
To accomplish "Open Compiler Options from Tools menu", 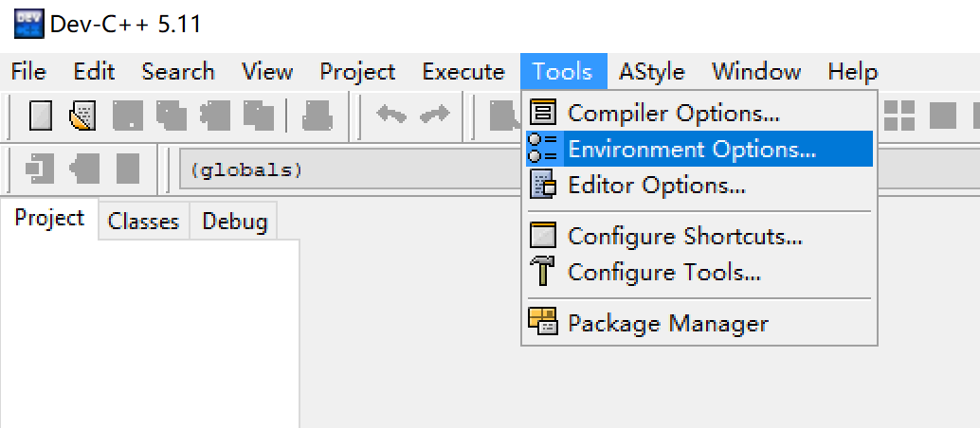I will pos(699,113).
